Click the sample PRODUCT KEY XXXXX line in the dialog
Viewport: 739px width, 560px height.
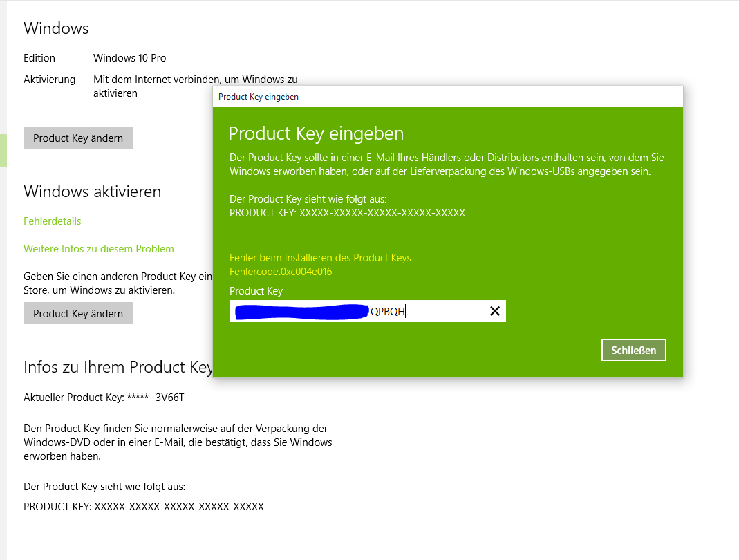347,213
